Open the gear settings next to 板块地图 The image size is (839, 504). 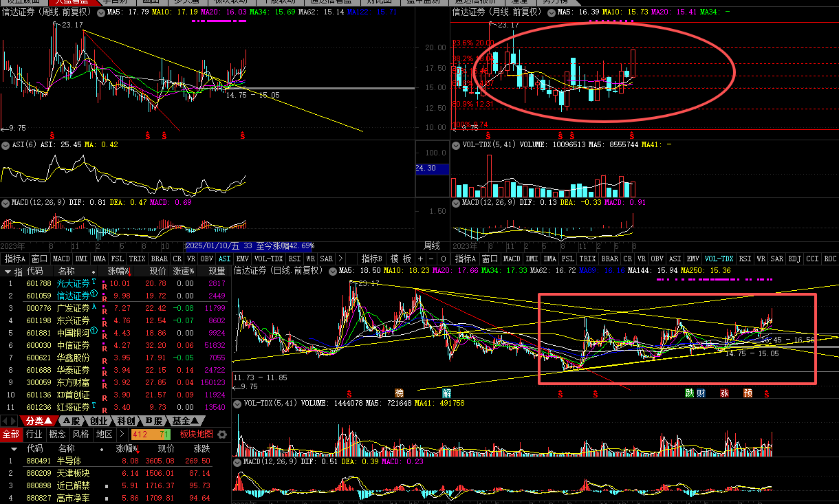(x=222, y=435)
